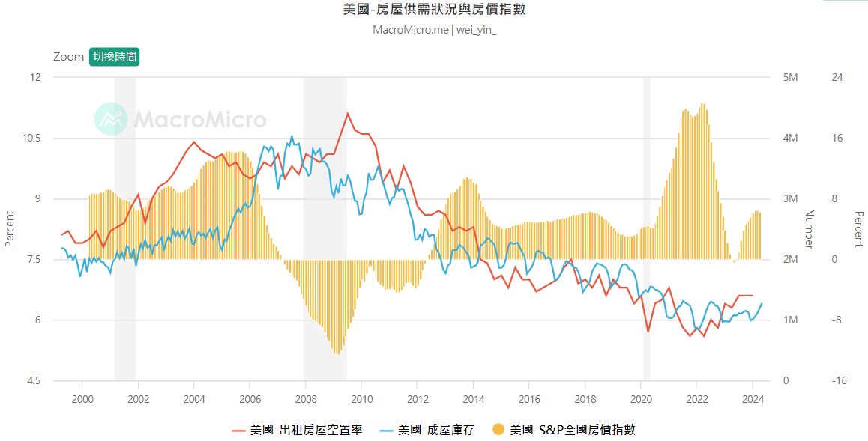Click the MacroMicro watermark text

pos(199,120)
